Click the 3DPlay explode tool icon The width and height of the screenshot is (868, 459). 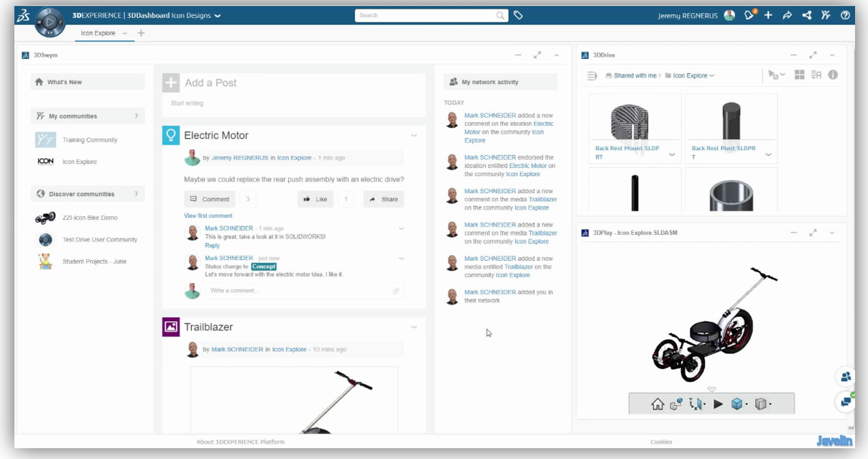676,404
